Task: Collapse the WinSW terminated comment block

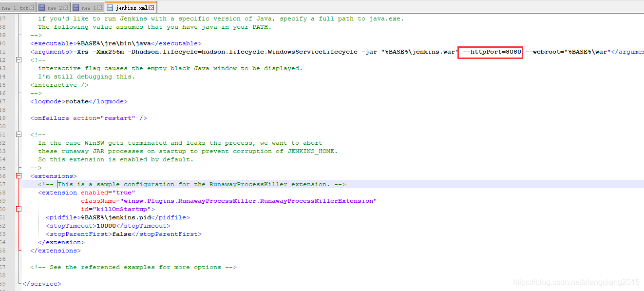Action: [19, 135]
